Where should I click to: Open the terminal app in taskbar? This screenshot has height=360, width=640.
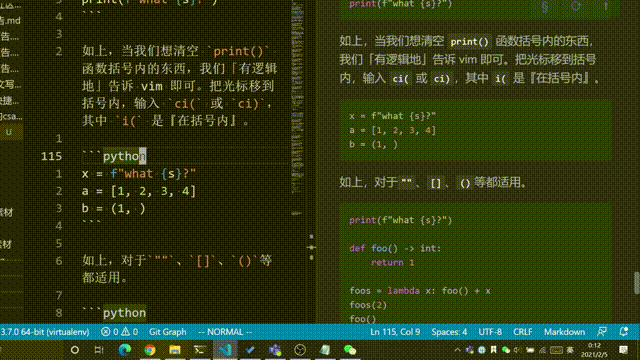coord(200,350)
